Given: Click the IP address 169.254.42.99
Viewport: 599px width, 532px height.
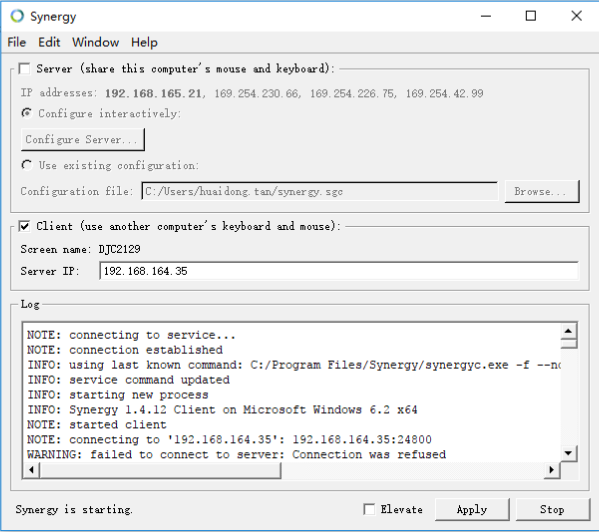Looking at the screenshot, I should tap(444, 94).
